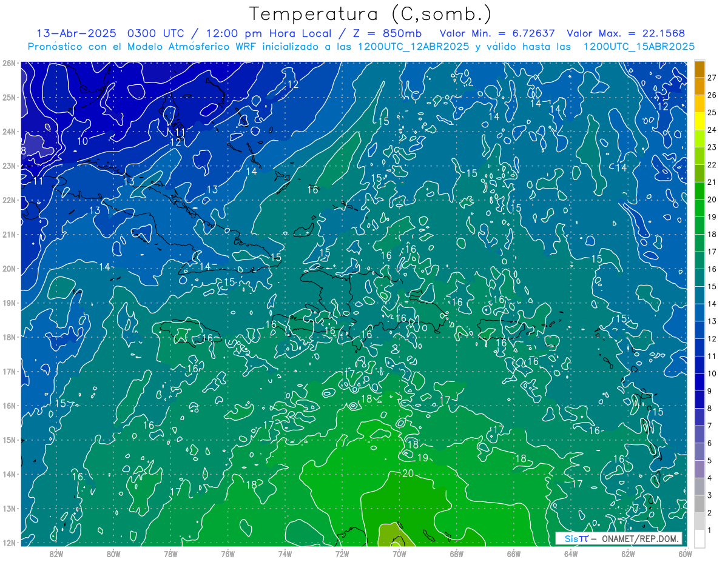728x562 pixels.
Task: Click the '70W' longitude axis label
Action: pos(399,554)
